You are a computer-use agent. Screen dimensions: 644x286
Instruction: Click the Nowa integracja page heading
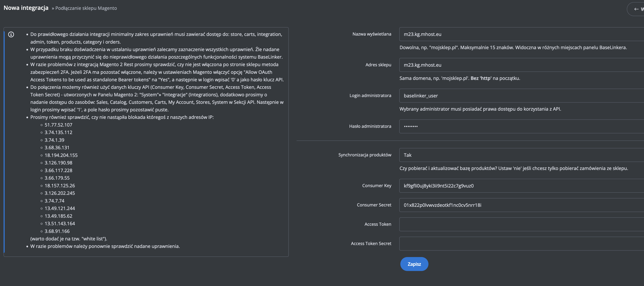[x=26, y=8]
